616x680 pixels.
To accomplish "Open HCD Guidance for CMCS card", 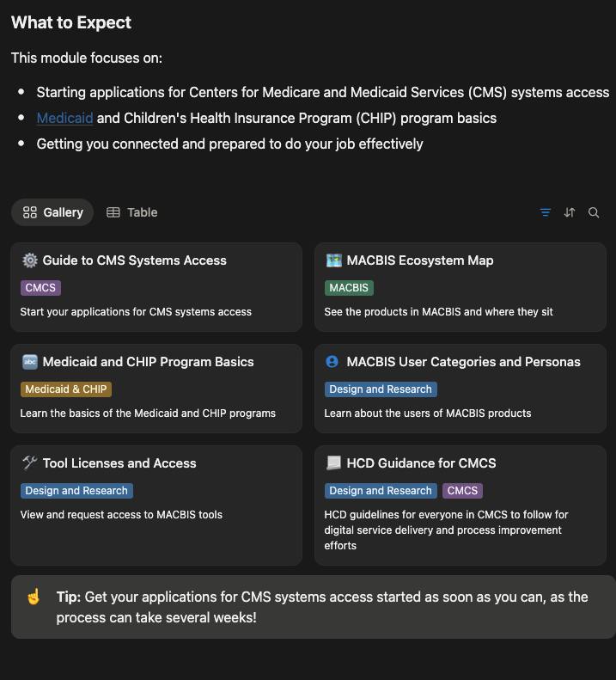I will [421, 463].
